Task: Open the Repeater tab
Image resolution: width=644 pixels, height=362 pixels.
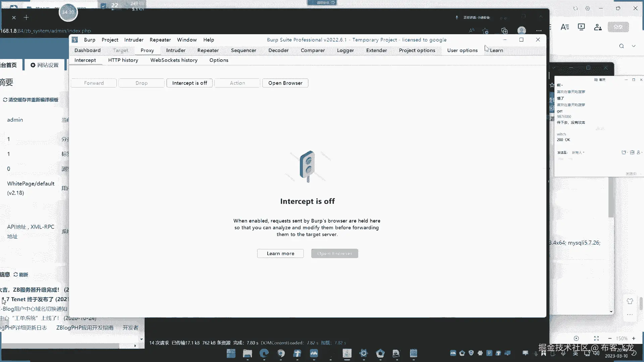Action: tap(208, 50)
